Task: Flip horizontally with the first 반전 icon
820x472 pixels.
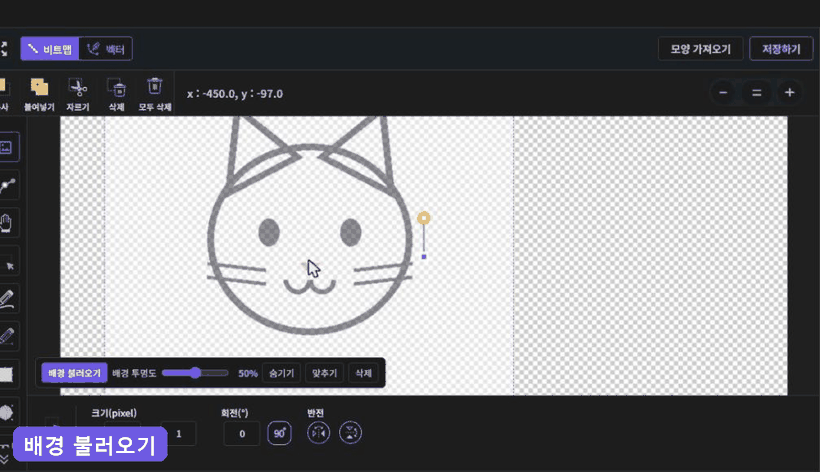Action: pyautogui.click(x=318, y=433)
